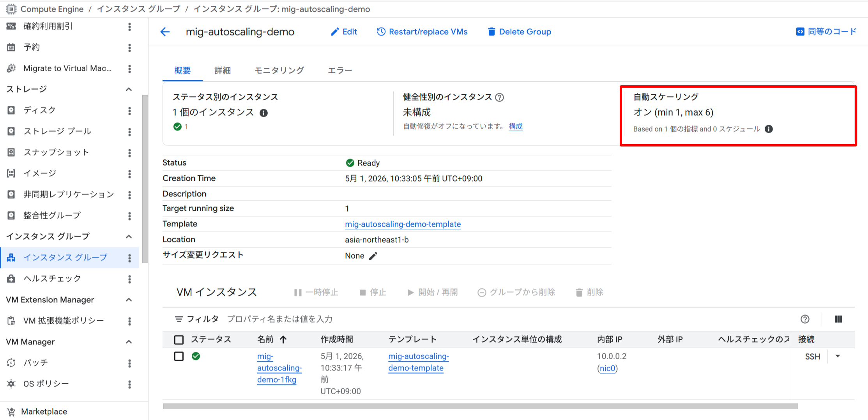This screenshot has height=420, width=868.
Task: Open 非同期レプリケーション item
Action: (69, 194)
